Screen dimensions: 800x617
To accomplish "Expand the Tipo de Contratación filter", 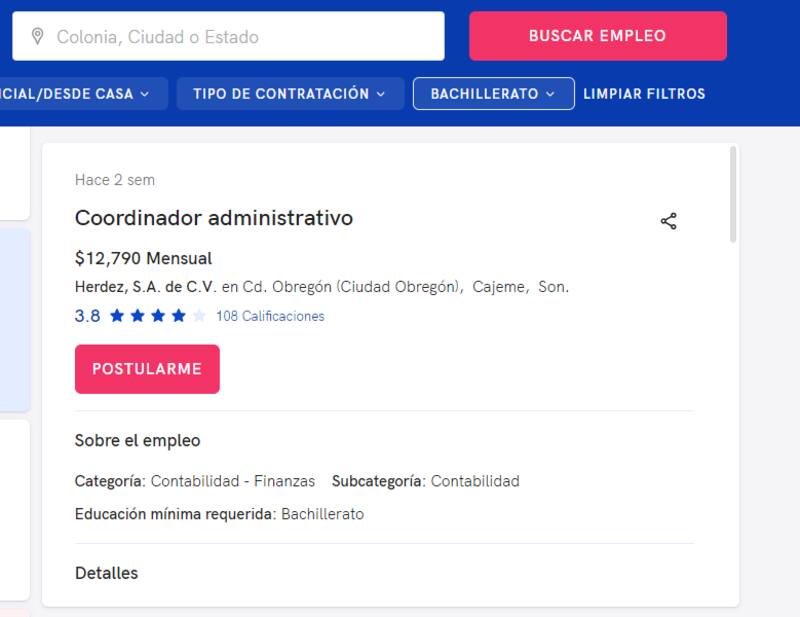I will [289, 94].
